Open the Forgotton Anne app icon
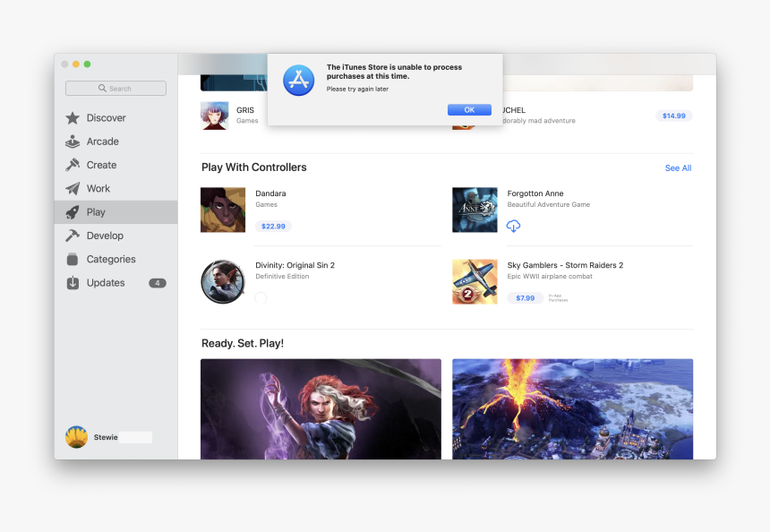 pyautogui.click(x=475, y=210)
